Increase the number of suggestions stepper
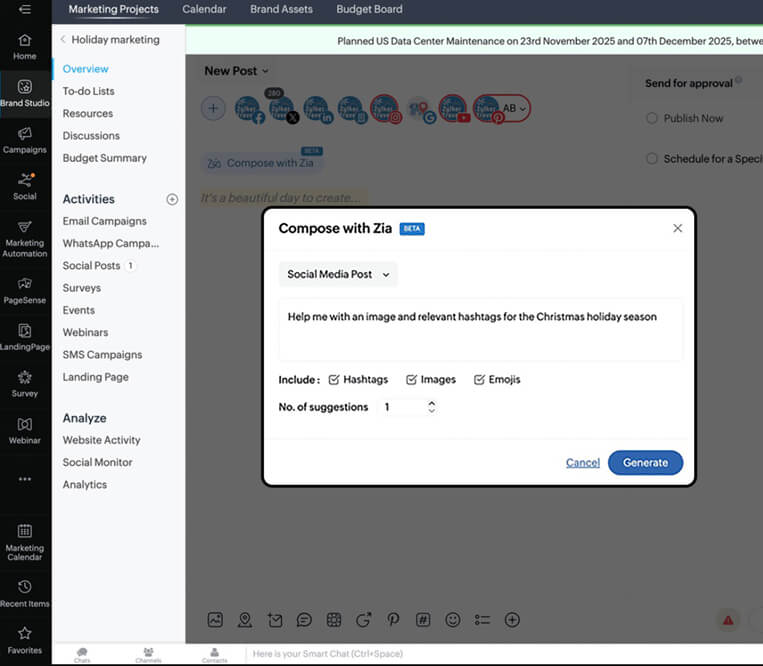The image size is (763, 666). tap(431, 403)
